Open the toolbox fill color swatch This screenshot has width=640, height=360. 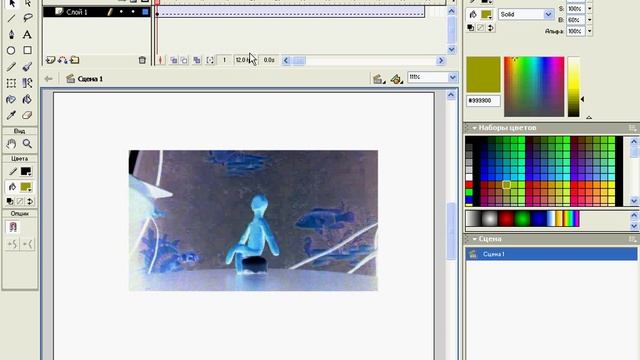coord(26,187)
